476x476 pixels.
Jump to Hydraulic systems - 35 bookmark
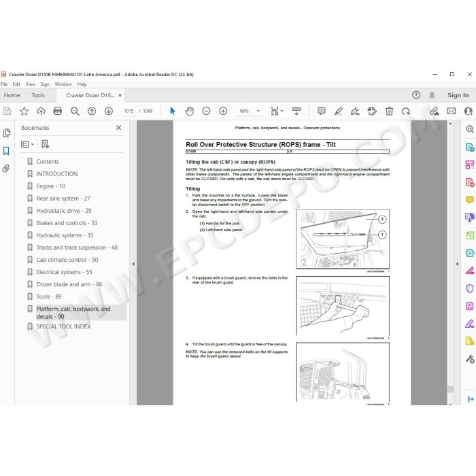coord(65,235)
